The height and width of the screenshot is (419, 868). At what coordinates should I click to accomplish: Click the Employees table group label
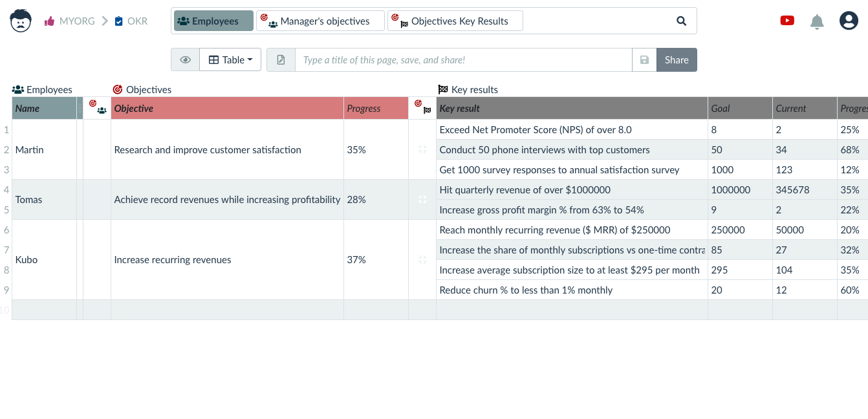pos(42,89)
